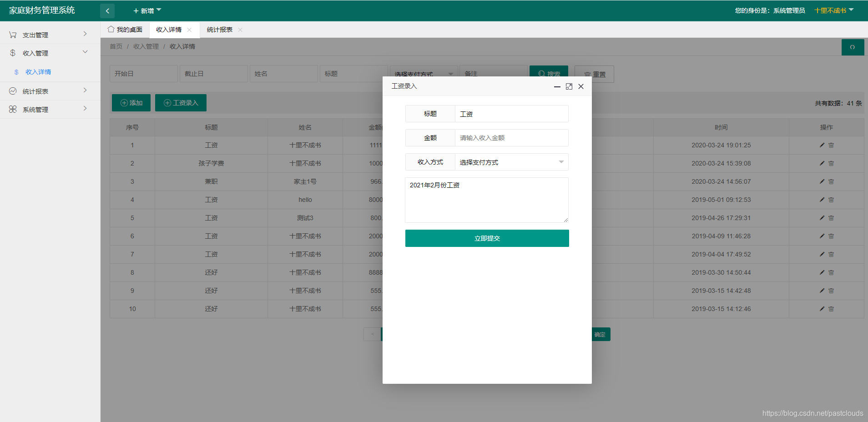Minimize the 工资录入 dialog
This screenshot has width=868, height=422.
(x=557, y=86)
